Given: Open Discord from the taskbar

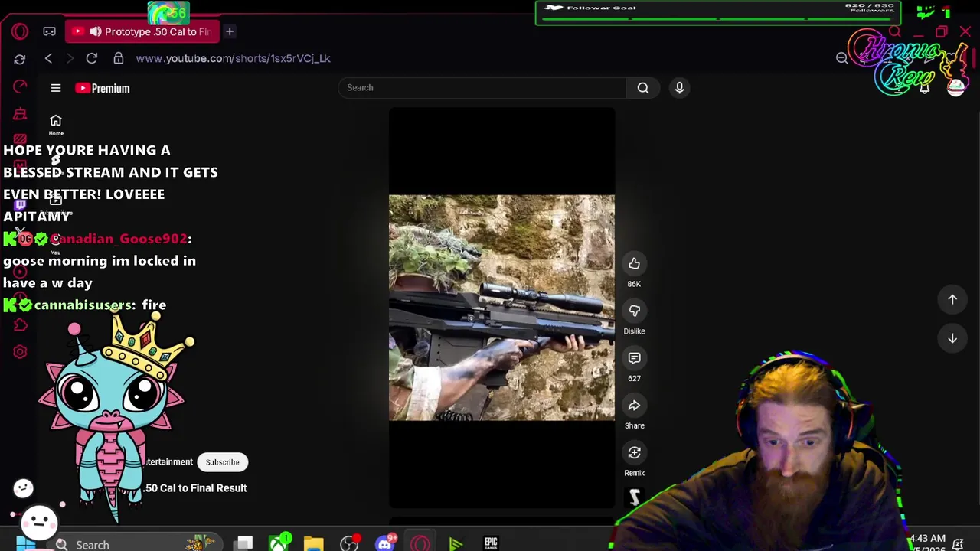Looking at the screenshot, I should click(x=385, y=543).
